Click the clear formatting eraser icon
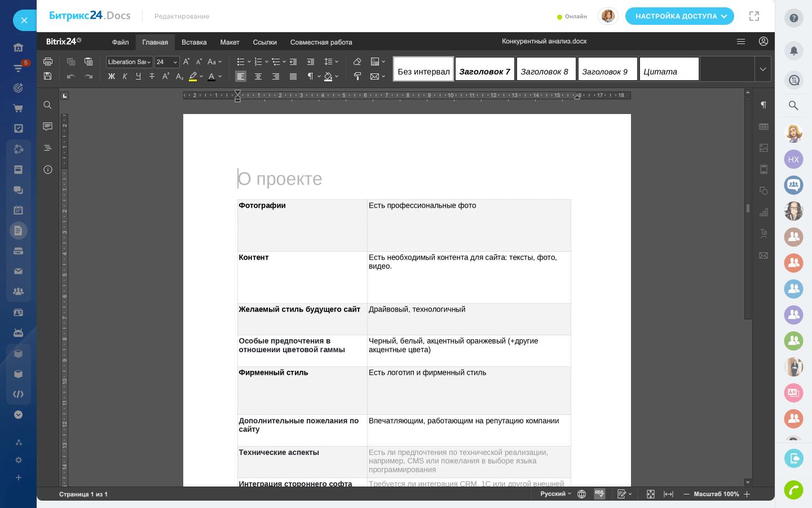The image size is (812, 508). tap(357, 62)
